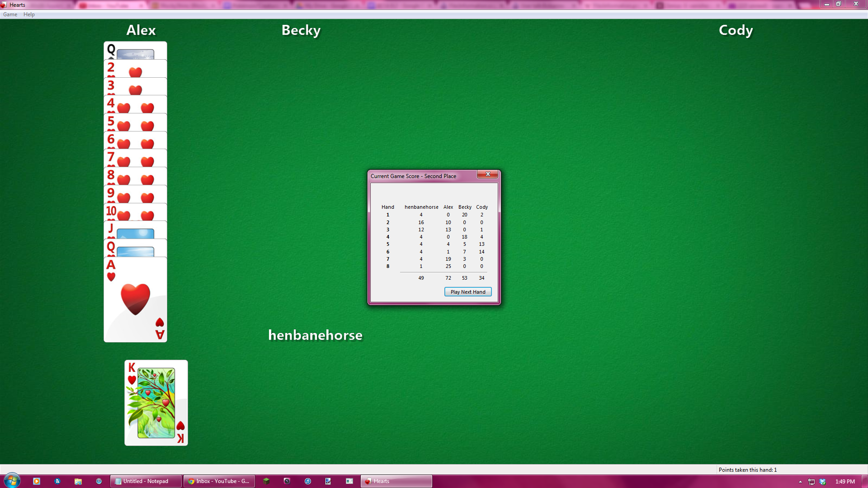Click Cody total score 34
The width and height of the screenshot is (868, 488).
point(481,278)
